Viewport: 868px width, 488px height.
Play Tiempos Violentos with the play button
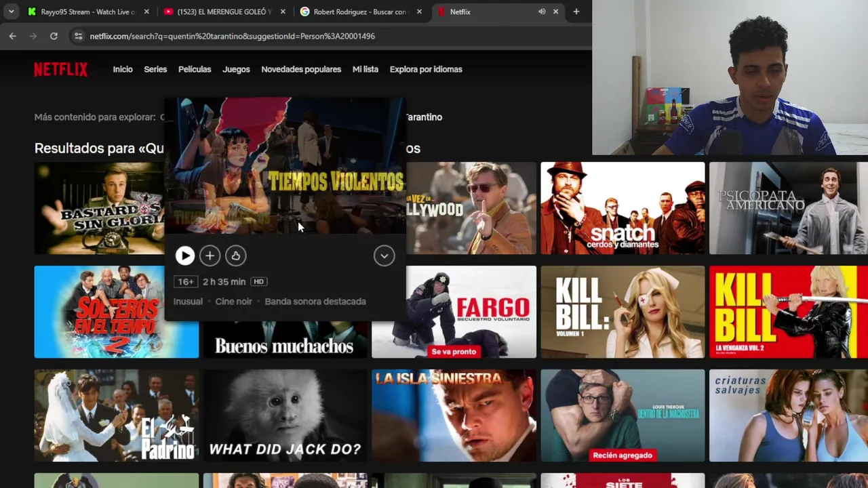click(x=184, y=256)
